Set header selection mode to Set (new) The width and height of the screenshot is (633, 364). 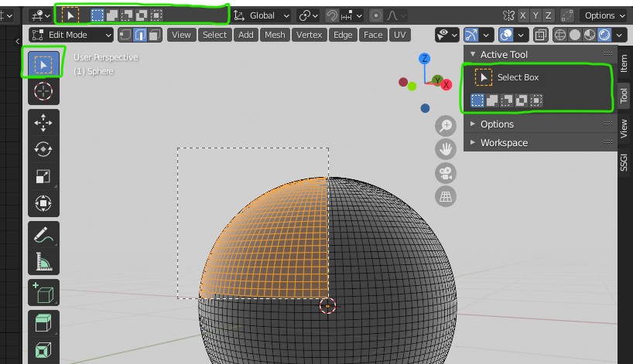(x=98, y=15)
